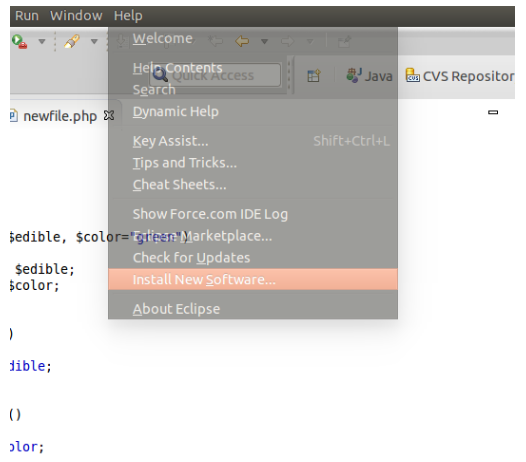Select Welcome from the Help menu
The height and width of the screenshot is (462, 526).
tap(253, 39)
